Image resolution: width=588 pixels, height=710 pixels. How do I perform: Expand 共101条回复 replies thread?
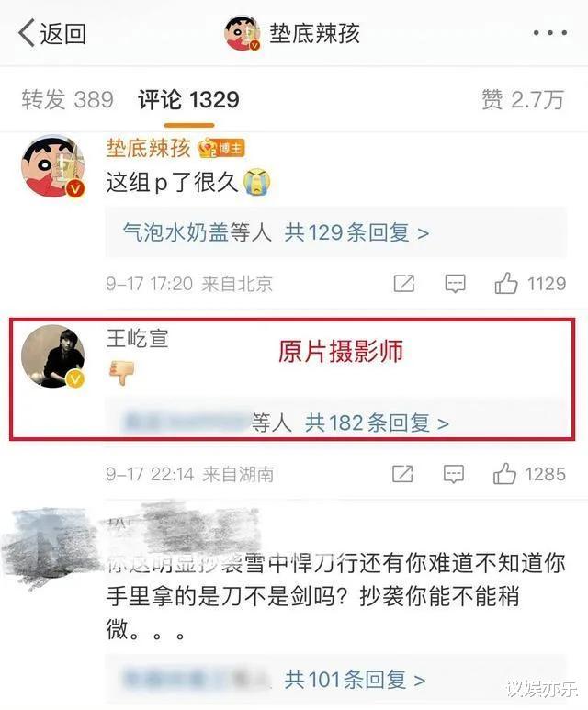point(356,680)
